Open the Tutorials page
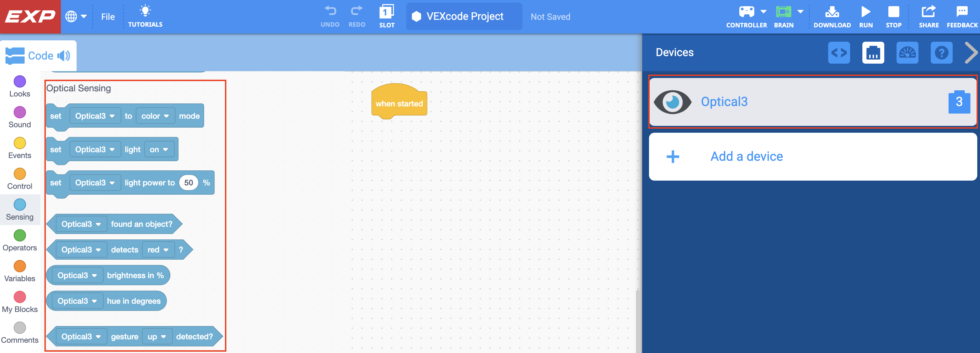The height and width of the screenshot is (353, 980). (145, 15)
